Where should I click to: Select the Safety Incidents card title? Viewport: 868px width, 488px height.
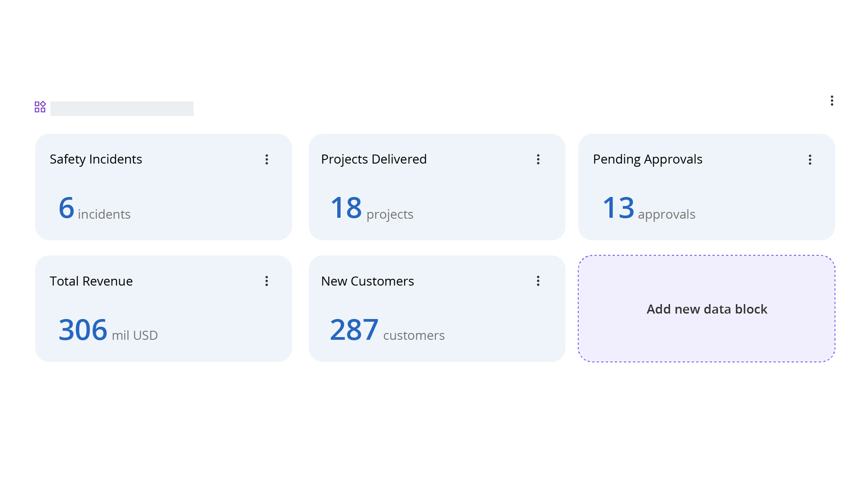pos(96,159)
